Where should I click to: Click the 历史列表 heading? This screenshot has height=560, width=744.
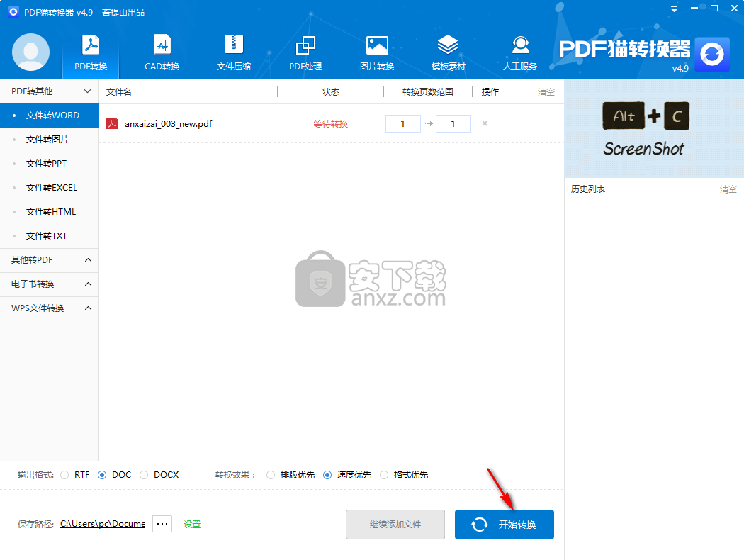click(x=588, y=189)
